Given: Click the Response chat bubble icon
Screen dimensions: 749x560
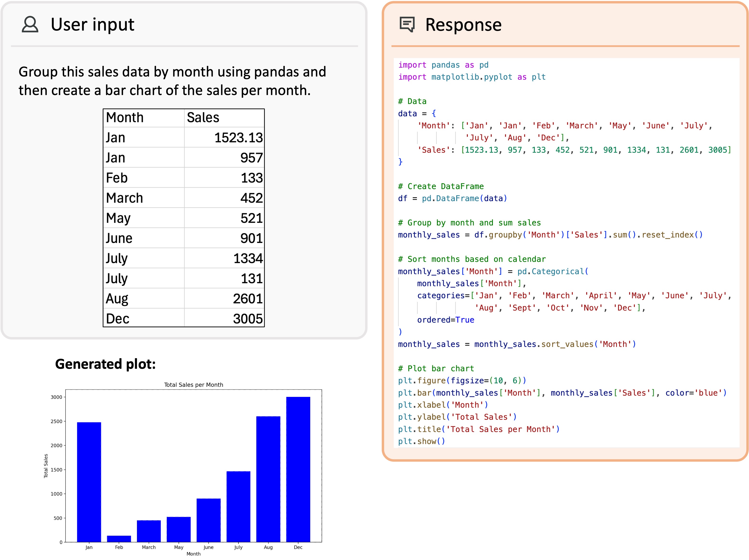Looking at the screenshot, I should tap(407, 24).
